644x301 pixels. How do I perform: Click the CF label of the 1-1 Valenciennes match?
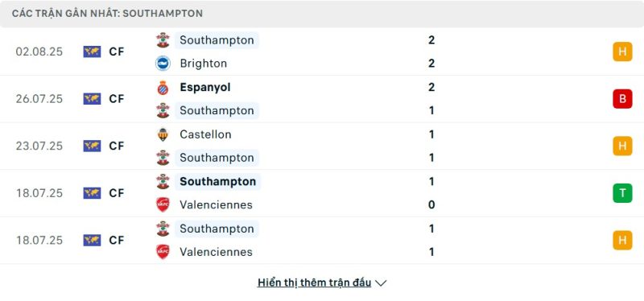click(117, 240)
